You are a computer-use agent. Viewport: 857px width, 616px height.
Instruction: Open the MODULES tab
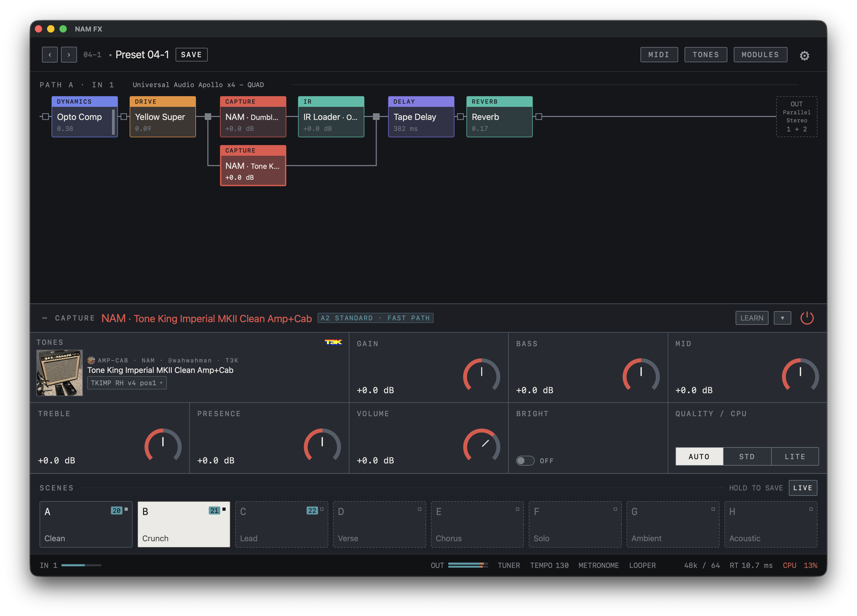pyautogui.click(x=760, y=55)
